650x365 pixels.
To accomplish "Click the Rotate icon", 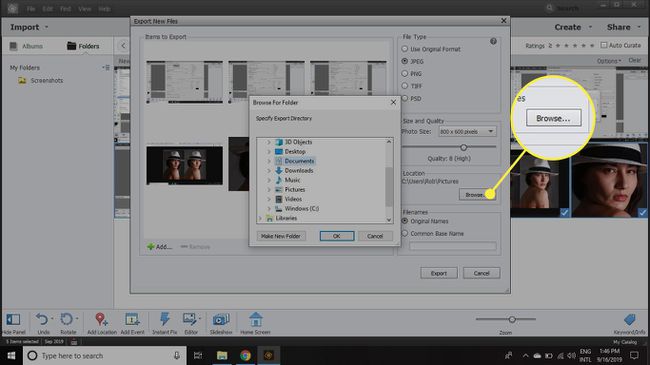I will click(x=66, y=319).
